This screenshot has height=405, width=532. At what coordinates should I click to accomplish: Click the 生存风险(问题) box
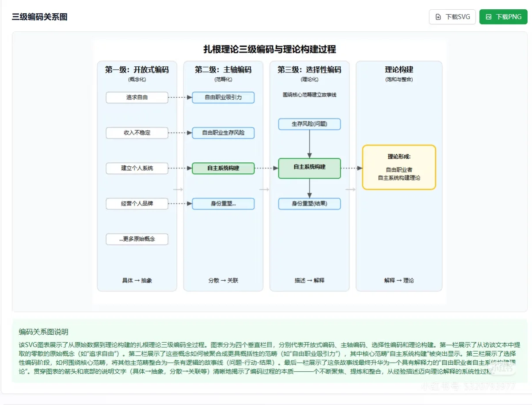[309, 124]
